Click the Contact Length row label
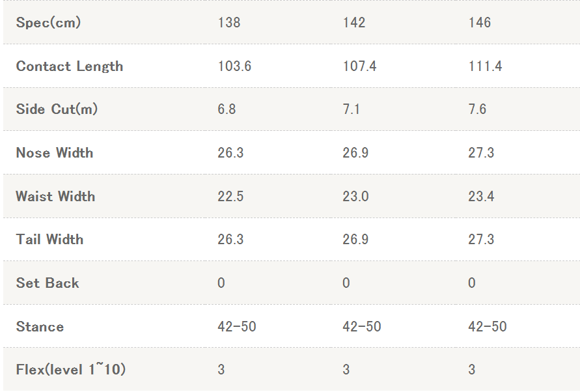580x392 pixels. [x=70, y=66]
